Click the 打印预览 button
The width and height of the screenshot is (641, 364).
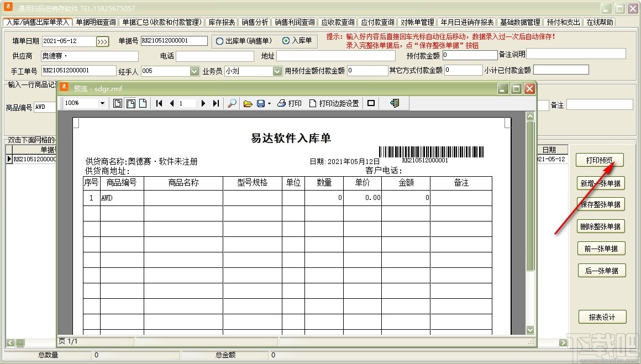tap(601, 160)
